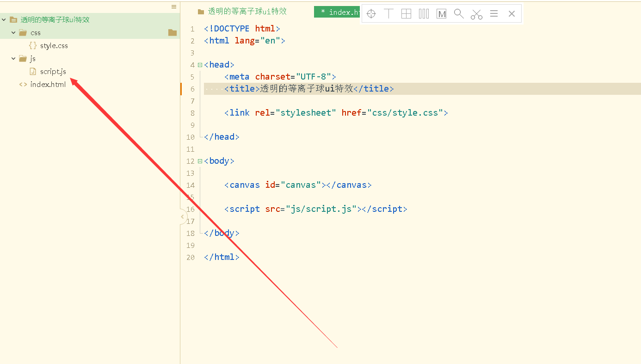Screen dimensions: 641x364
Task: Open the three-line menu in floating toolbar
Action: (x=494, y=13)
